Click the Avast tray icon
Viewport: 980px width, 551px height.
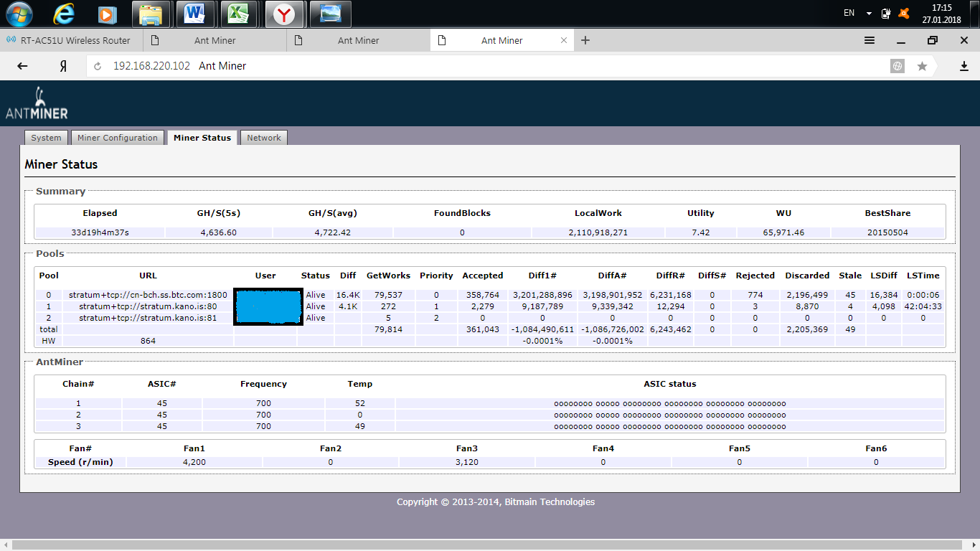click(904, 13)
